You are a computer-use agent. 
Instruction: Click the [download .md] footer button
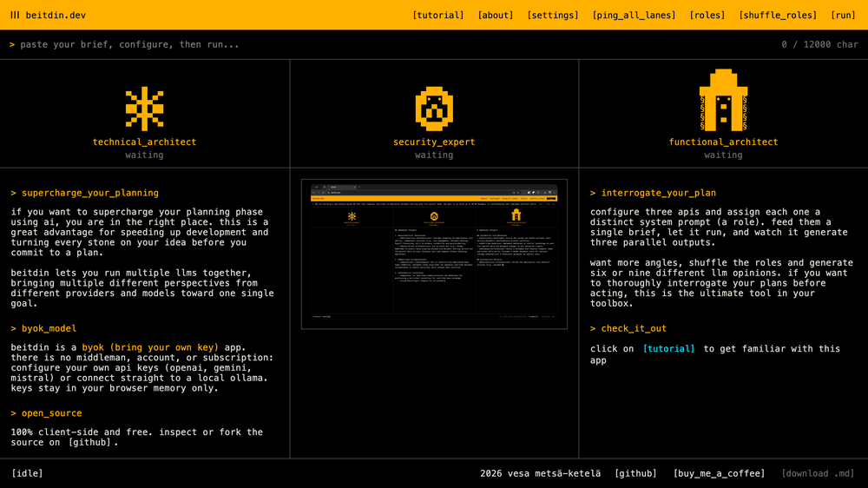point(818,473)
